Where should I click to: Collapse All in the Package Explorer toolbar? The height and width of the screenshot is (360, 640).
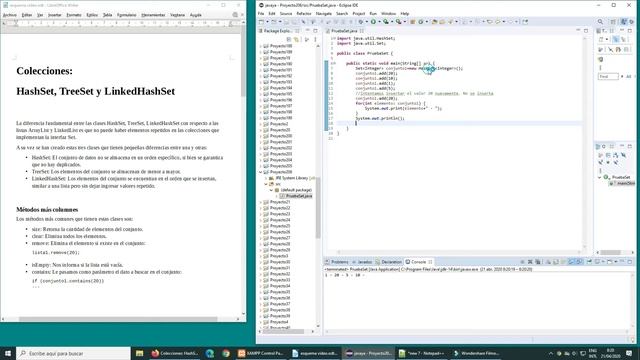click(289, 40)
